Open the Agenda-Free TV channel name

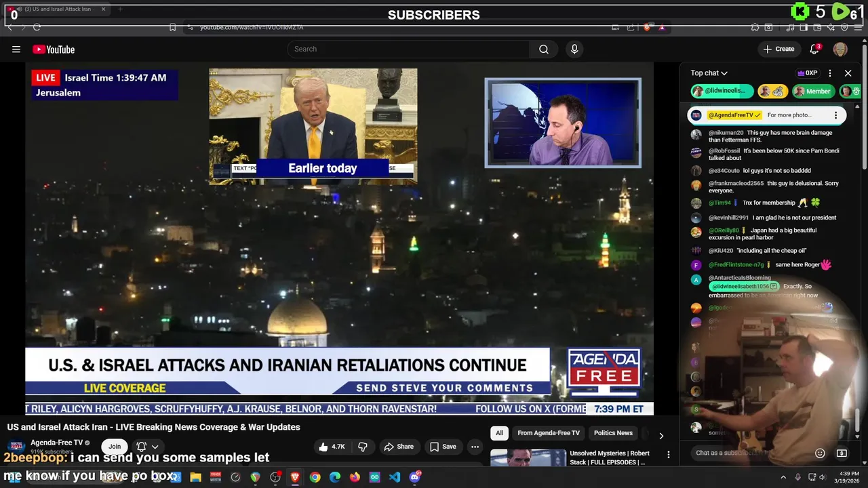pos(56,443)
